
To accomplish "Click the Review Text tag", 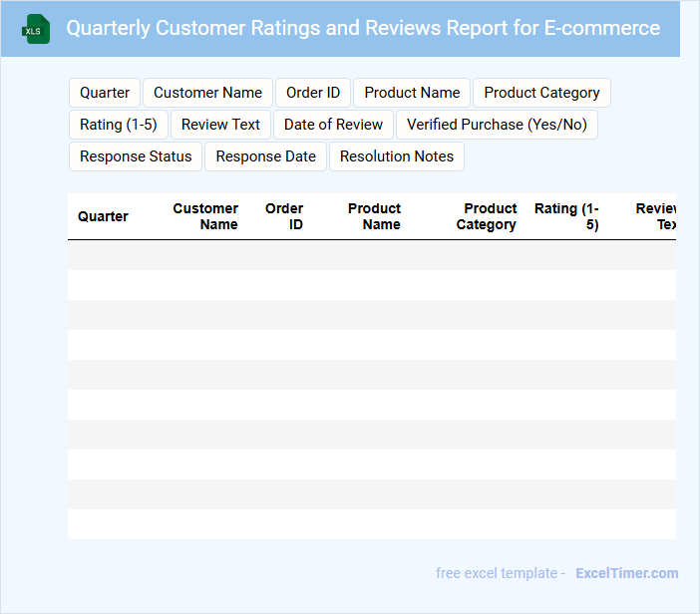I will click(x=220, y=125).
